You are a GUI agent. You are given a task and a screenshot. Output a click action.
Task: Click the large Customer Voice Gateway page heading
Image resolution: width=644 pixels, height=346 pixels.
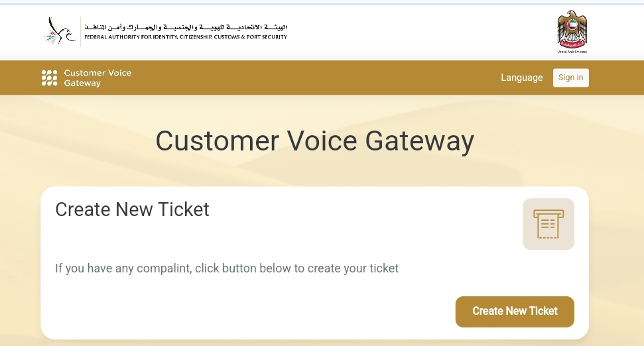tap(314, 141)
